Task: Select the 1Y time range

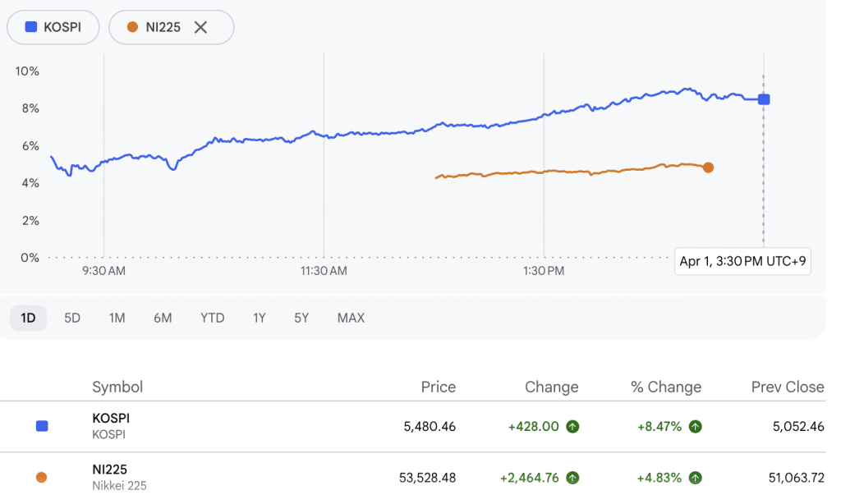Action: point(259,318)
